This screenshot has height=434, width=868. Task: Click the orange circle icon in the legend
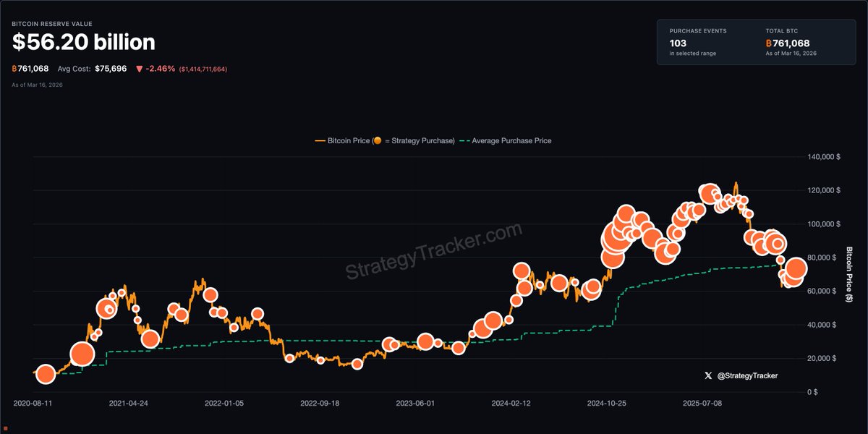[378, 141]
